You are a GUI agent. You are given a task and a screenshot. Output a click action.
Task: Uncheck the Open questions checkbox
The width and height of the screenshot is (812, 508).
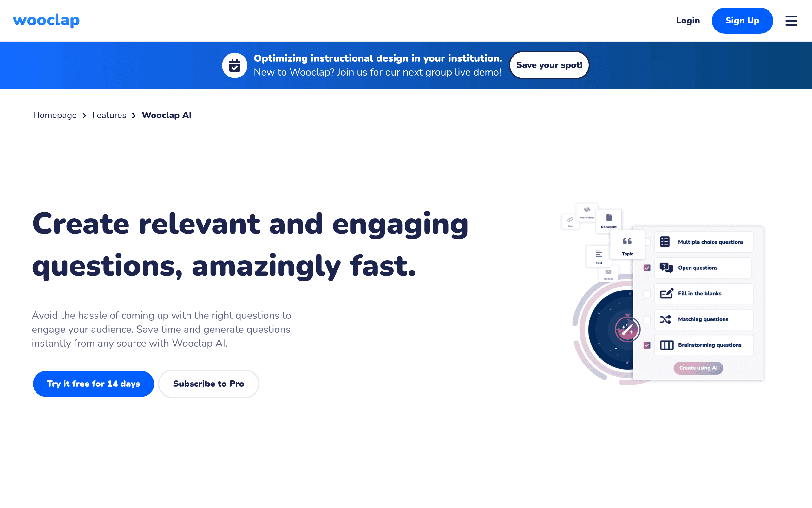647,268
